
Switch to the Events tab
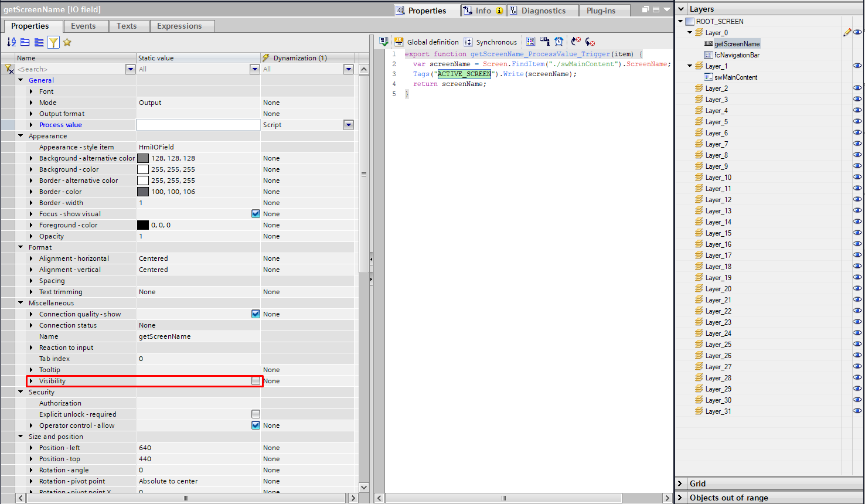83,26
